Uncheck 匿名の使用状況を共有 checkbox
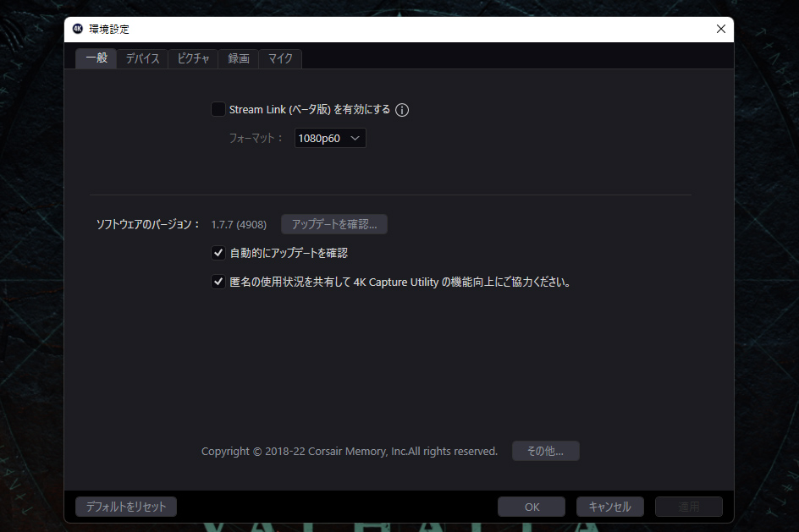Image resolution: width=799 pixels, height=532 pixels. click(x=218, y=282)
